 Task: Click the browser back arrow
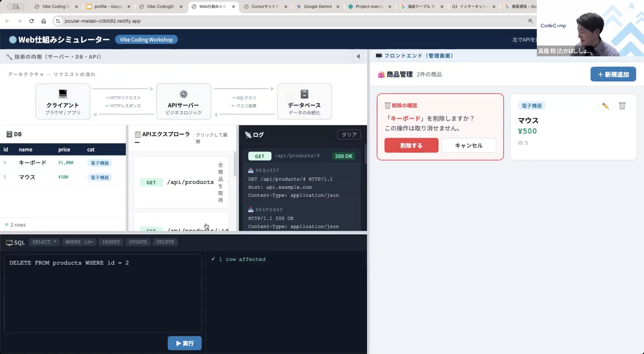[7, 21]
